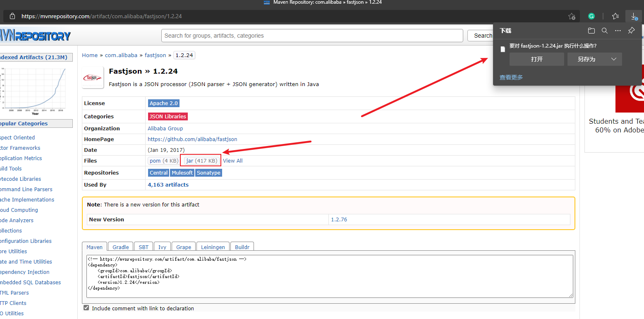The image size is (644, 319).
Task: Open more options ellipsis in downloads panel
Action: point(618,31)
